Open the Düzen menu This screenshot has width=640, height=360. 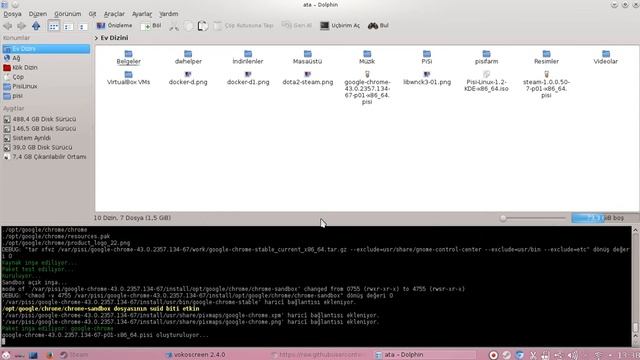tap(38, 14)
